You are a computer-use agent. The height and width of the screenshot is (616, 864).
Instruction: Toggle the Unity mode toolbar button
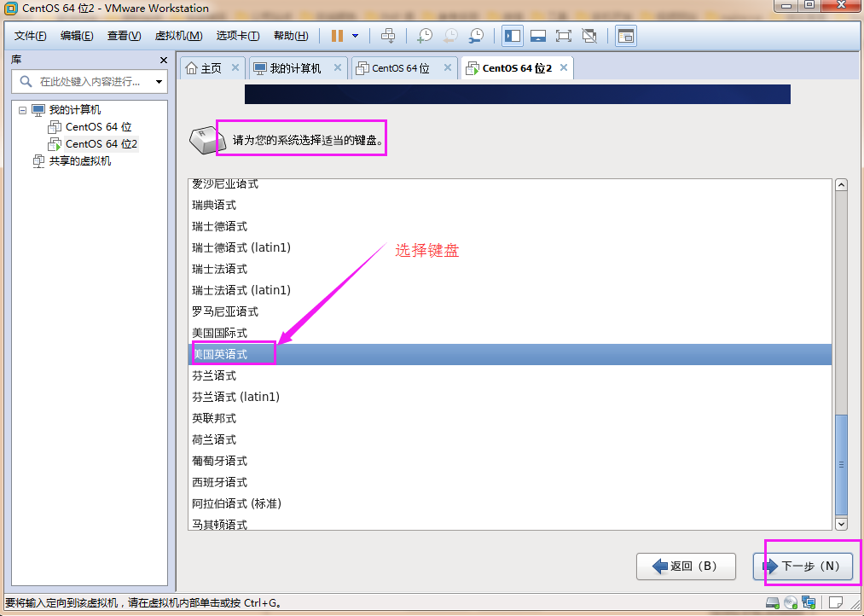589,36
